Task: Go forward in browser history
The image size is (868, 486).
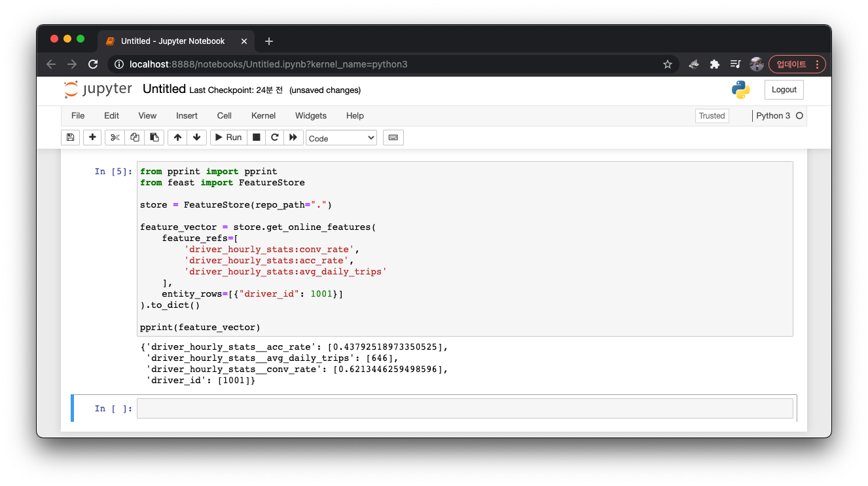Action: (72, 64)
